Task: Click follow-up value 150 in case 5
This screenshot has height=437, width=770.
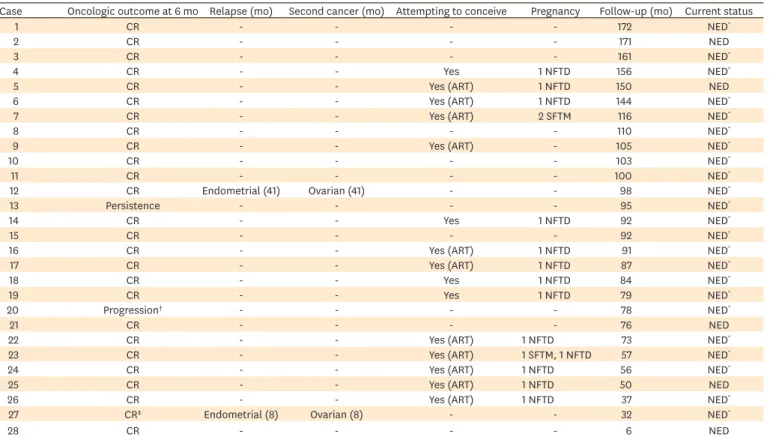Action: [x=624, y=86]
